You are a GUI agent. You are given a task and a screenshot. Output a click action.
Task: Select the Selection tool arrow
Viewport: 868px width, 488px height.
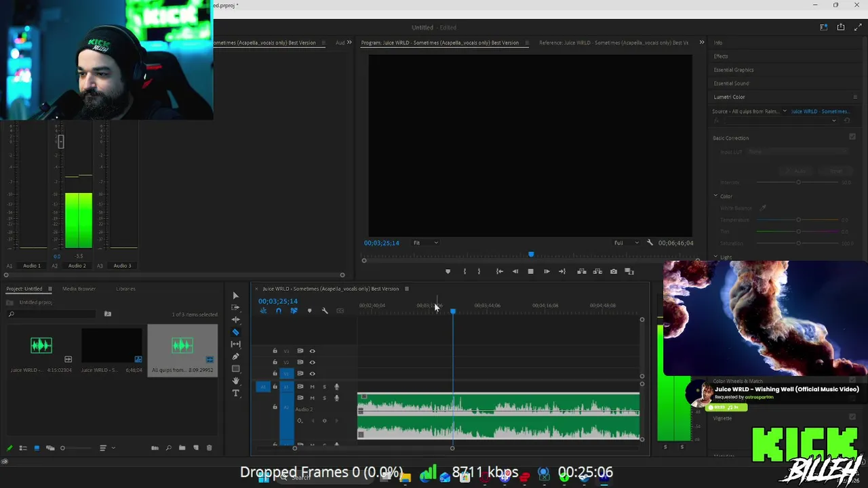point(235,296)
